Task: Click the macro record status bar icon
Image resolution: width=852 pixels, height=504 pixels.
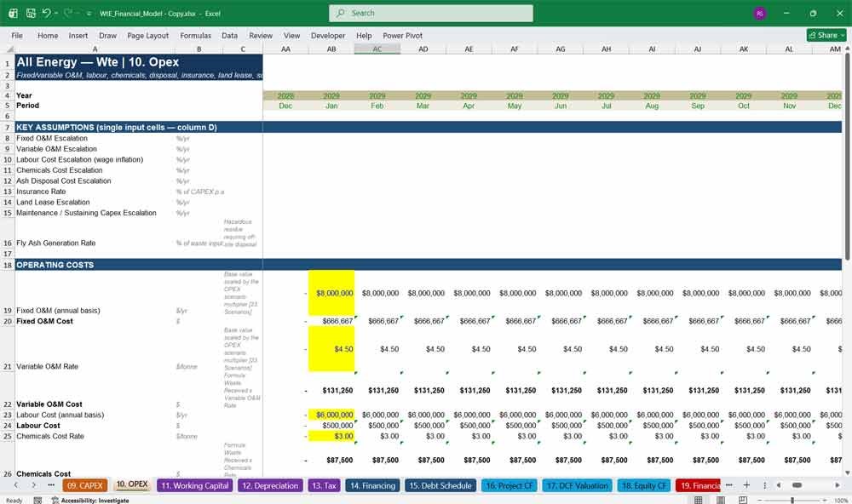Action: click(x=37, y=501)
